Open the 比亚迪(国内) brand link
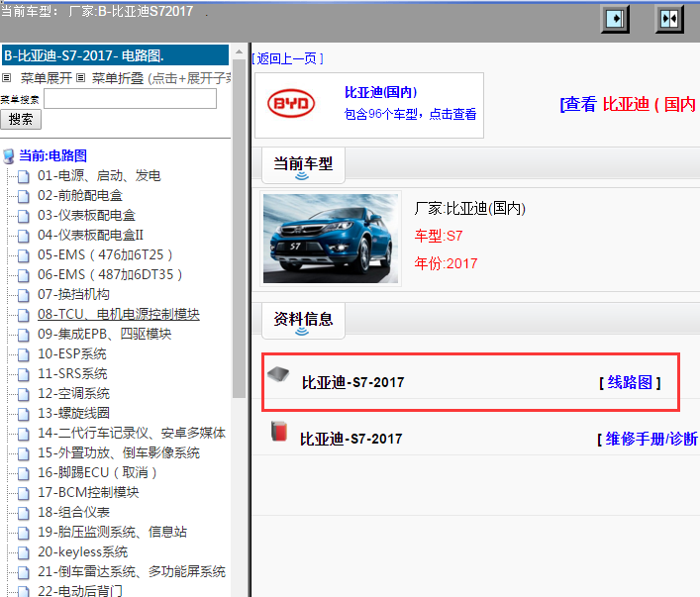This screenshot has width=700, height=597. click(381, 92)
